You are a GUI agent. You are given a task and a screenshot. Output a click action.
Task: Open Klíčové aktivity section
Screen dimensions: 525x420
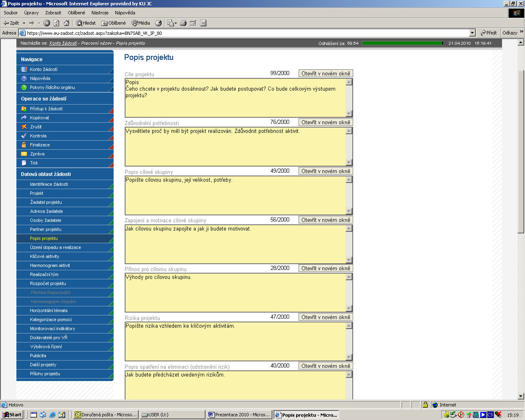(65, 256)
